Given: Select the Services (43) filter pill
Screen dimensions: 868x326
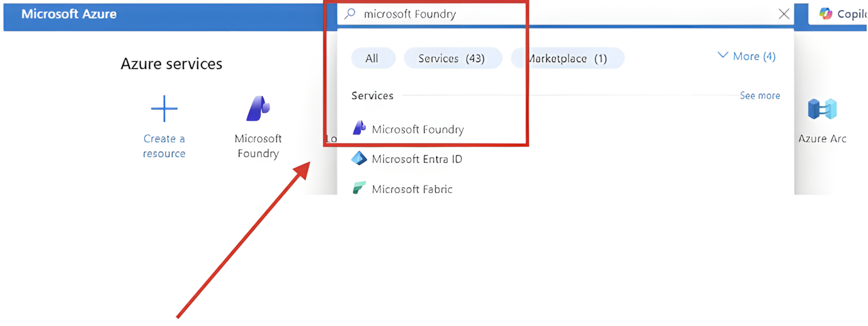Looking at the screenshot, I should [x=452, y=58].
